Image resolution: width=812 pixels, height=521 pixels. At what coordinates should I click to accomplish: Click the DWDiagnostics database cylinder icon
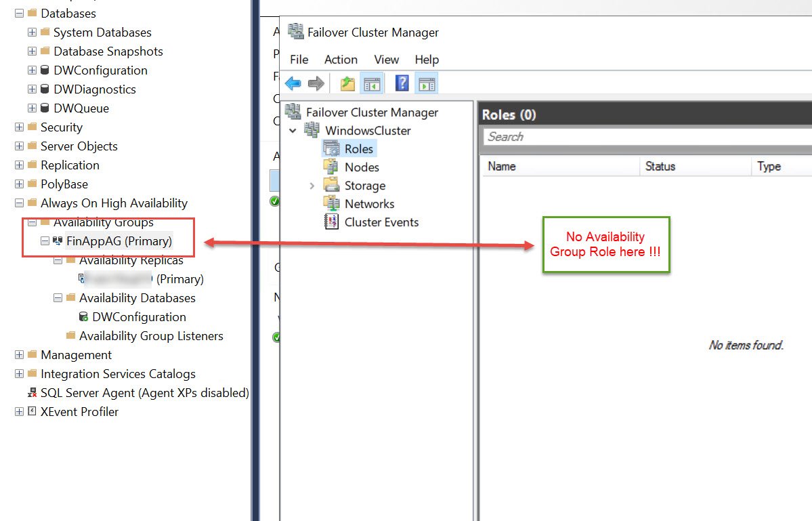45,89
